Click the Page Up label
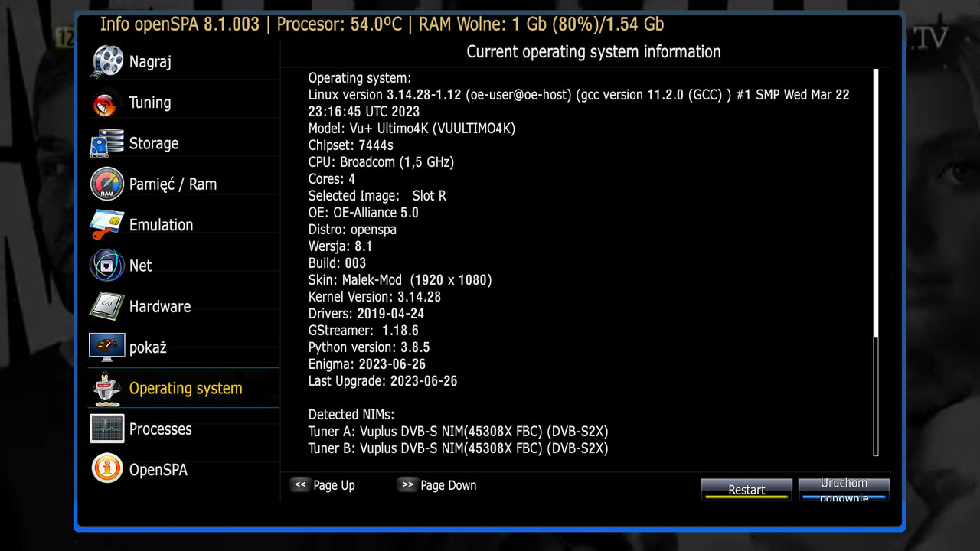Image resolution: width=980 pixels, height=551 pixels. 334,485
